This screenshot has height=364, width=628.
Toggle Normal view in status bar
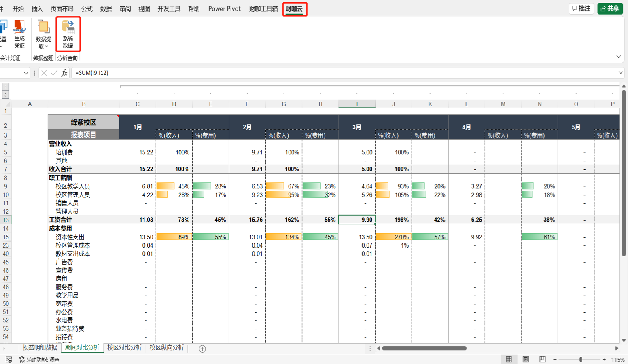pos(509,359)
